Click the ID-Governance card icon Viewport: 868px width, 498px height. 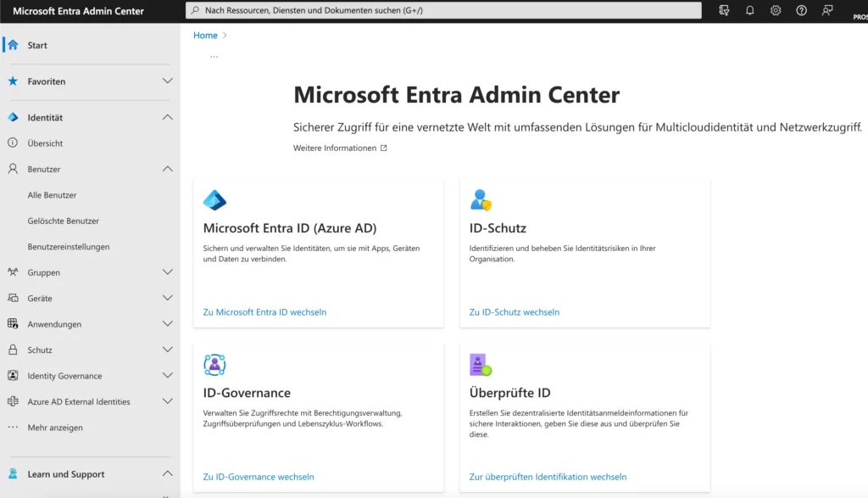214,365
